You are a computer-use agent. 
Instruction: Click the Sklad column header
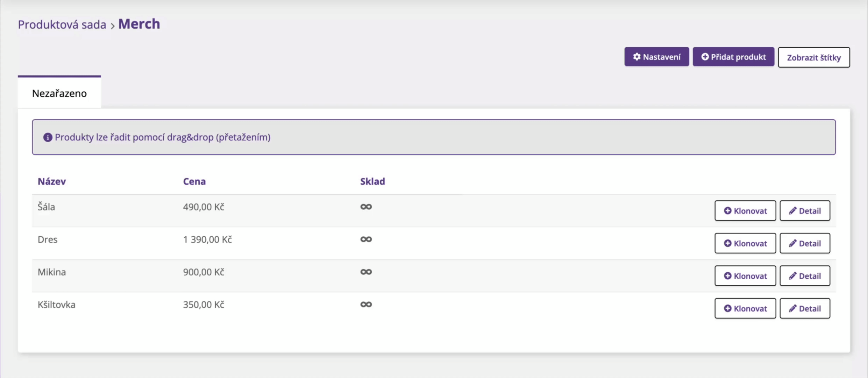click(372, 181)
